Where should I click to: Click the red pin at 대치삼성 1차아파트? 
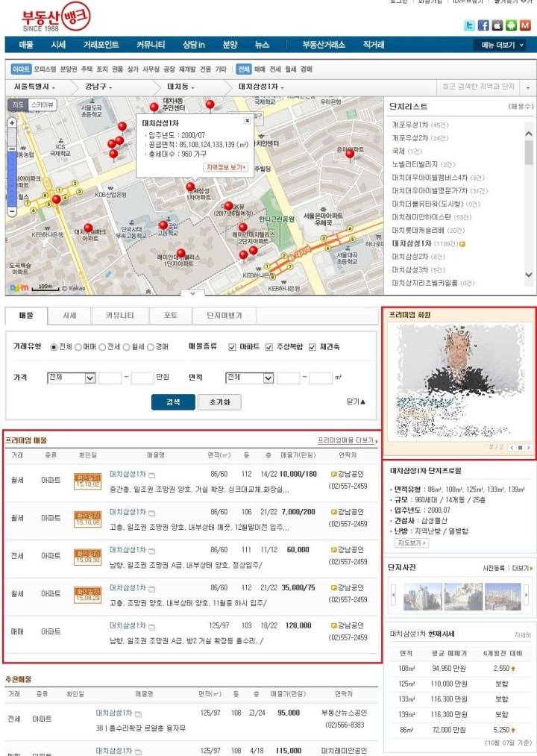(190, 187)
